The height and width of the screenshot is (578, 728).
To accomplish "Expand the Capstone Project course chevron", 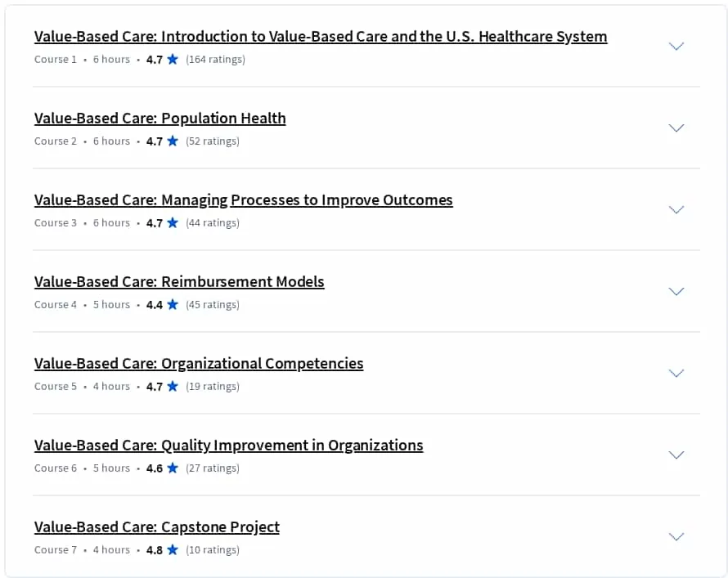I will 676,536.
